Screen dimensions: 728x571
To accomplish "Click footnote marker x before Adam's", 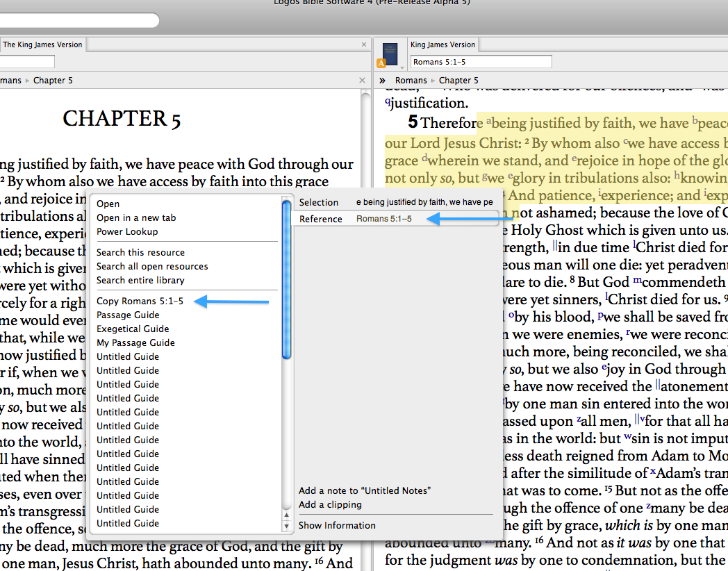I will (x=653, y=472).
